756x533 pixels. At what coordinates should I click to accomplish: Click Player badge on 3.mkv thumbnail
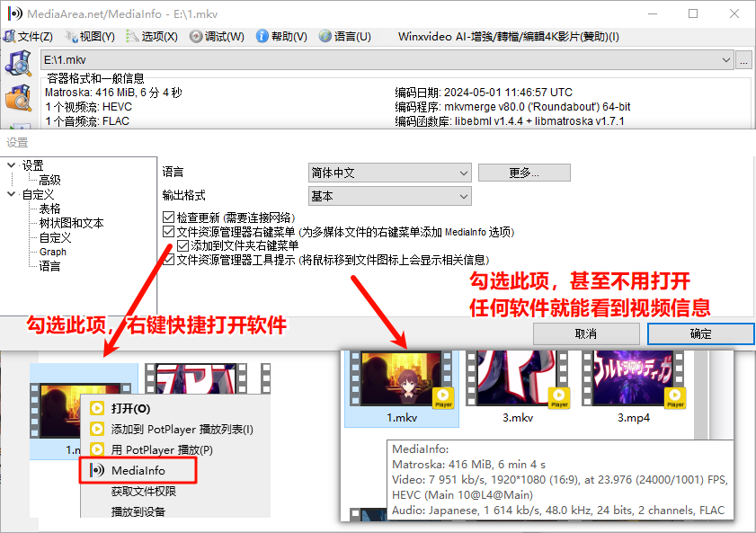559,398
